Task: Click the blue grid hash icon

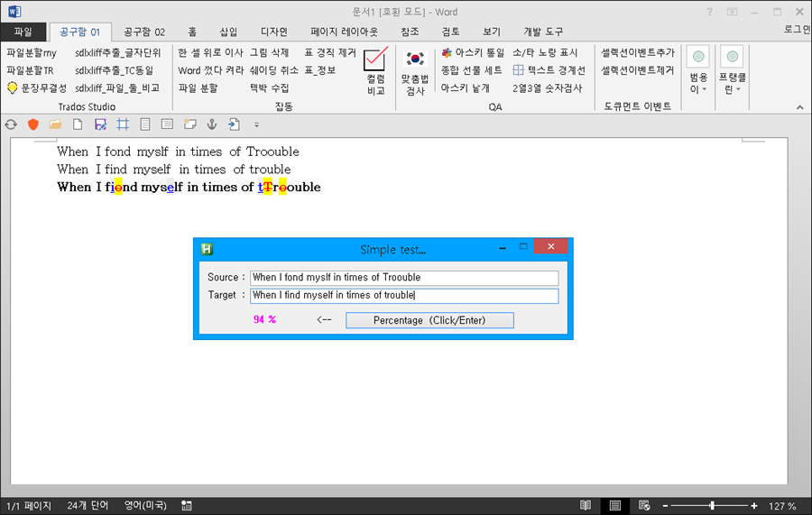Action: pyautogui.click(x=123, y=124)
